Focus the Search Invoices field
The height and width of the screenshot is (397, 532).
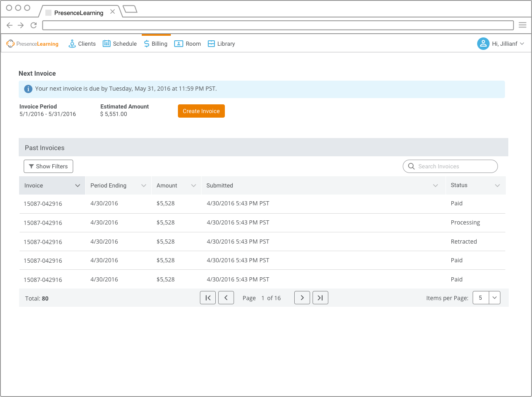coord(450,166)
